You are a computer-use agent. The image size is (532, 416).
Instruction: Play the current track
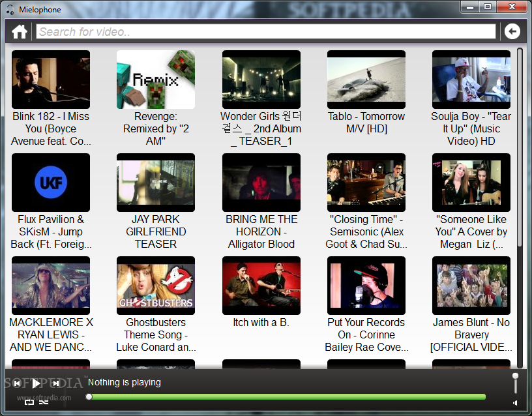click(37, 384)
